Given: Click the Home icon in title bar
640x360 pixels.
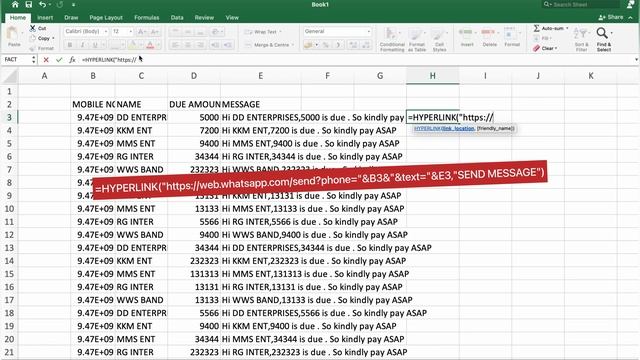Looking at the screenshot, I should tap(15, 4).
